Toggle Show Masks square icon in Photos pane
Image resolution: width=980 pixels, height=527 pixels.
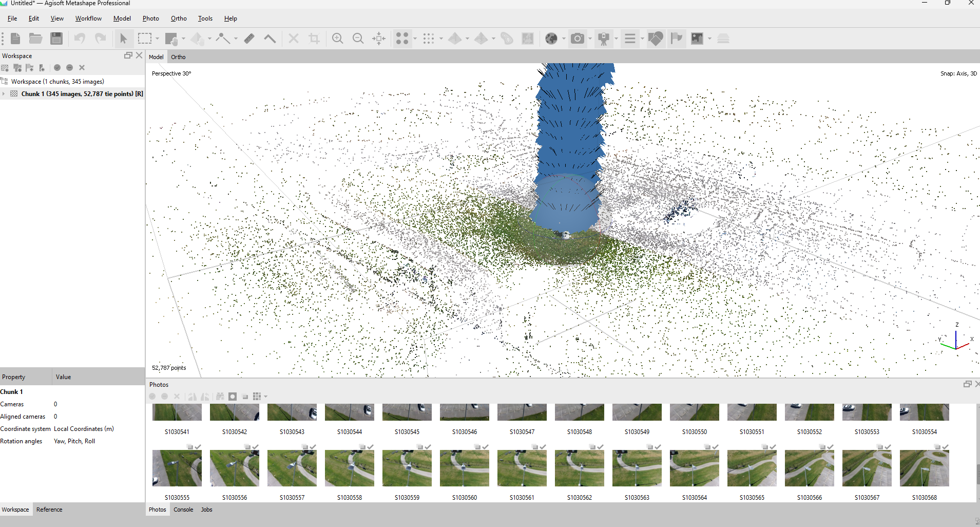point(233,397)
